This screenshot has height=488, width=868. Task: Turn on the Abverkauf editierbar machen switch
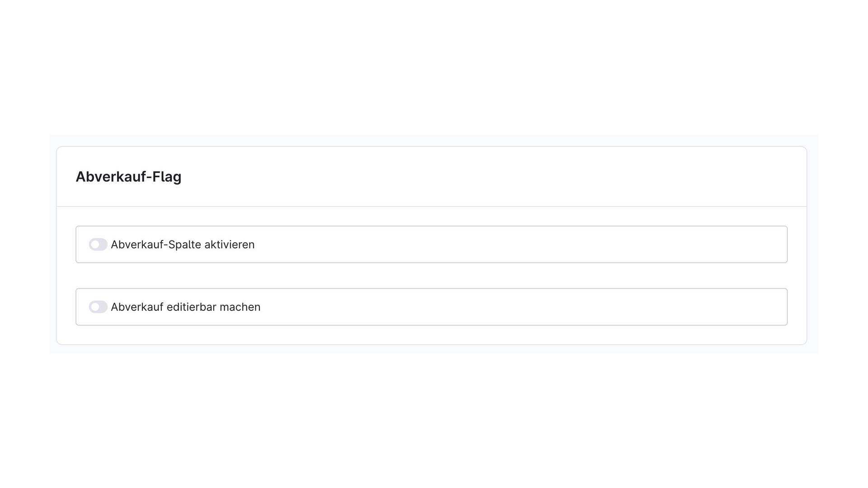(98, 307)
